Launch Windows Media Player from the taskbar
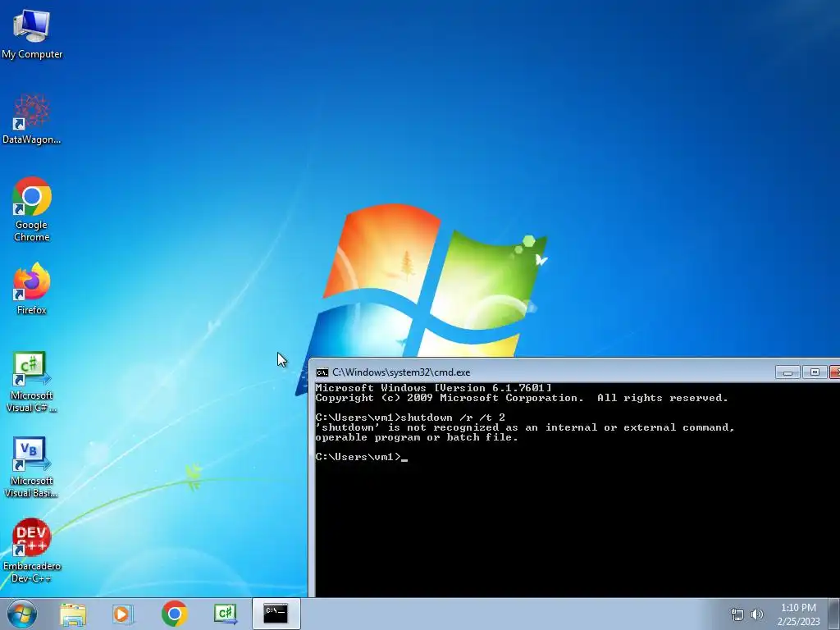The width and height of the screenshot is (840, 630). [123, 614]
